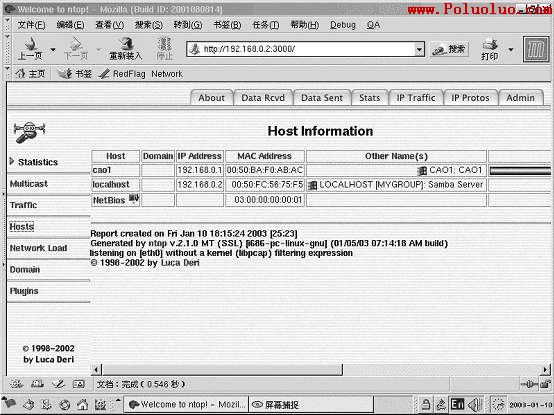Open the RedFlag Network bookmark

click(141, 74)
